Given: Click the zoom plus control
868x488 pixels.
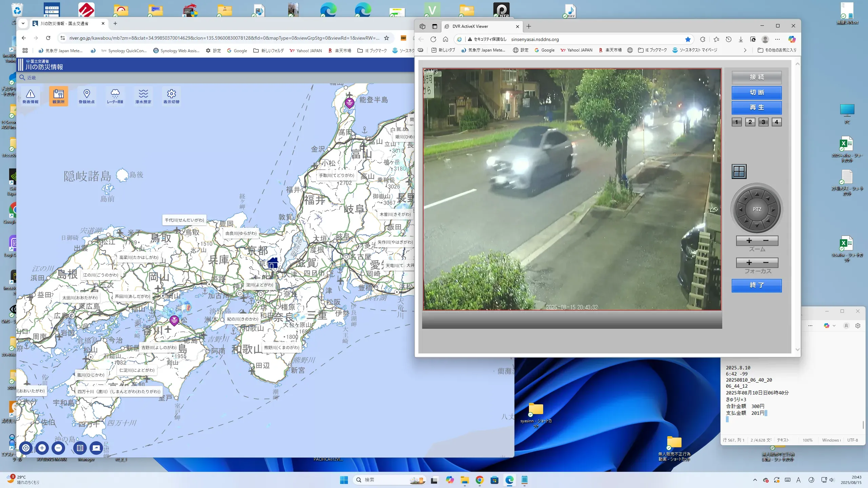Looking at the screenshot, I should click(749, 241).
